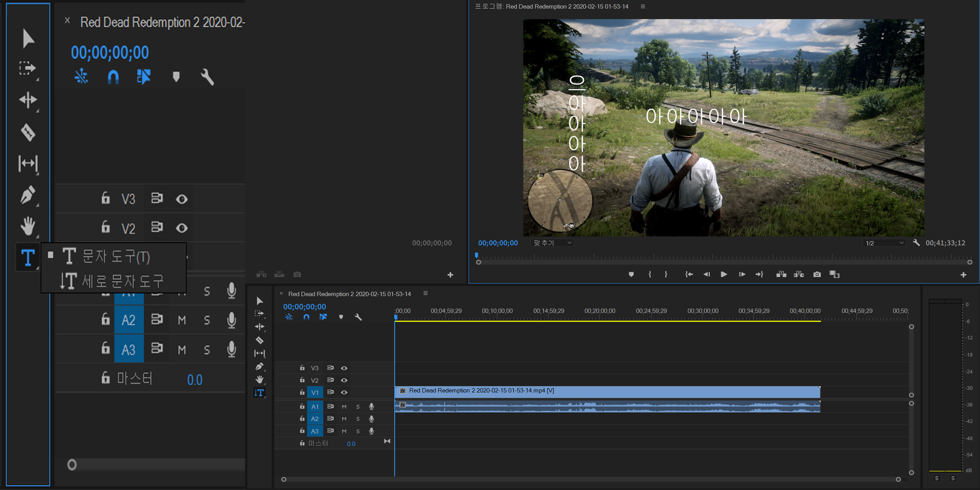Select the Hand tool in large toolbar
980x490 pixels.
(28, 226)
